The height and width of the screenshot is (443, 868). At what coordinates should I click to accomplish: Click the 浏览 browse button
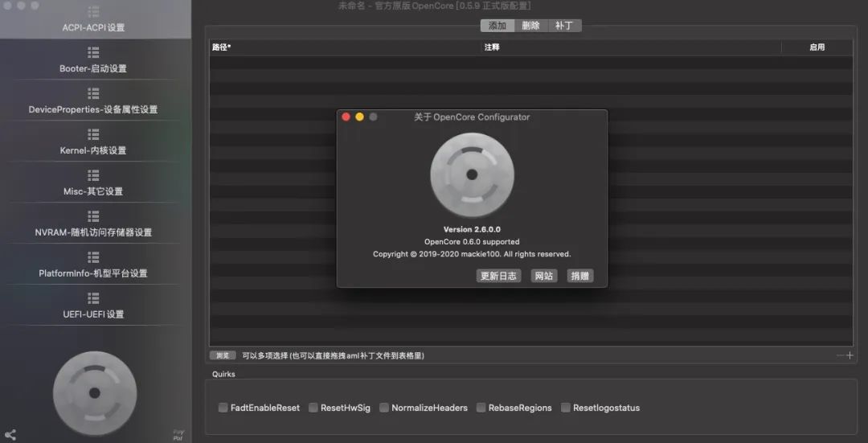point(223,355)
